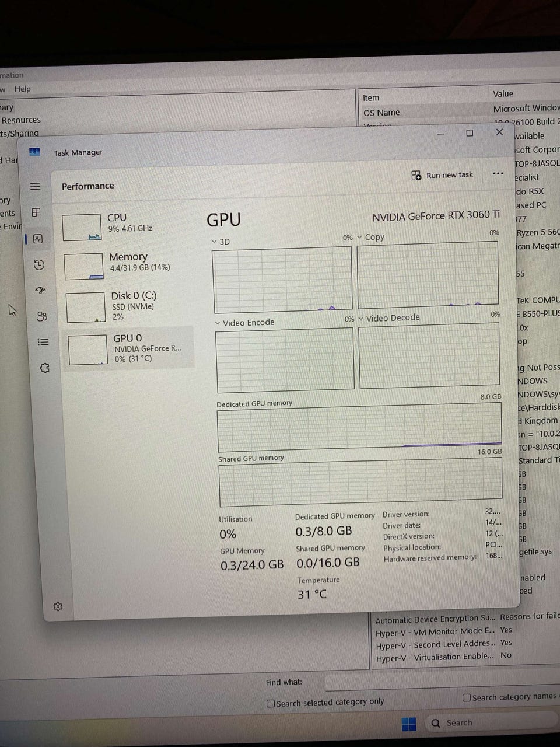560x747 pixels.
Task: Click the NVIDIA GeForce RTX 3060 Ti label
Action: [x=436, y=216]
